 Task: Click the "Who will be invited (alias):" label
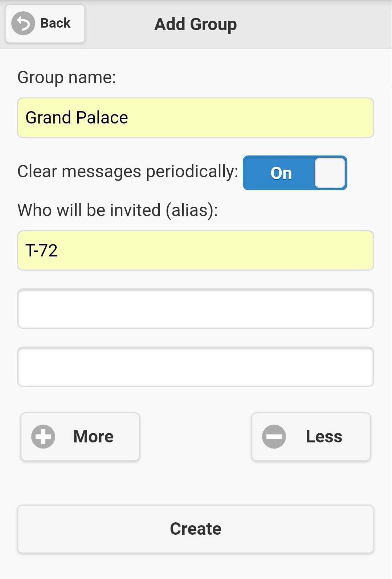click(x=118, y=210)
